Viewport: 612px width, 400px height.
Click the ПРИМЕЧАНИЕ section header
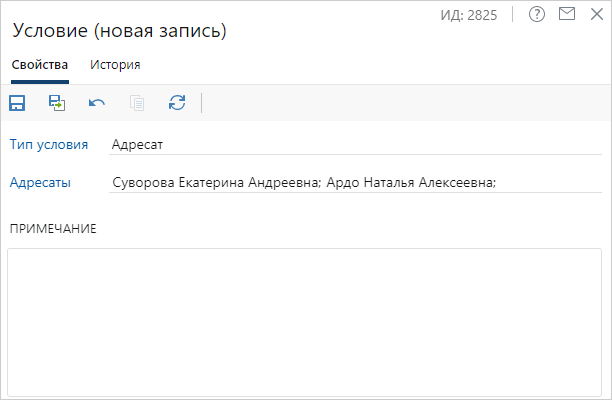(53, 229)
